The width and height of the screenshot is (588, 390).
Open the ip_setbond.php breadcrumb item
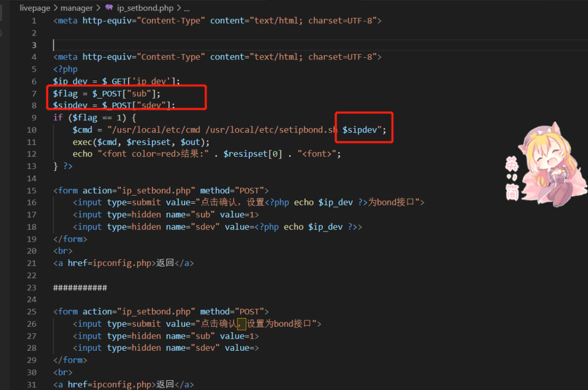point(145,8)
